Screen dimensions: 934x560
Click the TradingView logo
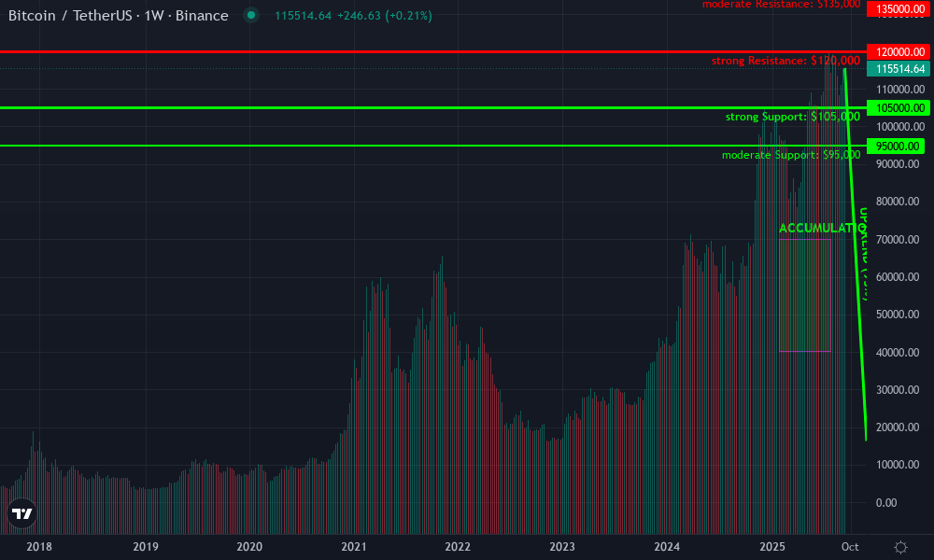click(x=20, y=512)
